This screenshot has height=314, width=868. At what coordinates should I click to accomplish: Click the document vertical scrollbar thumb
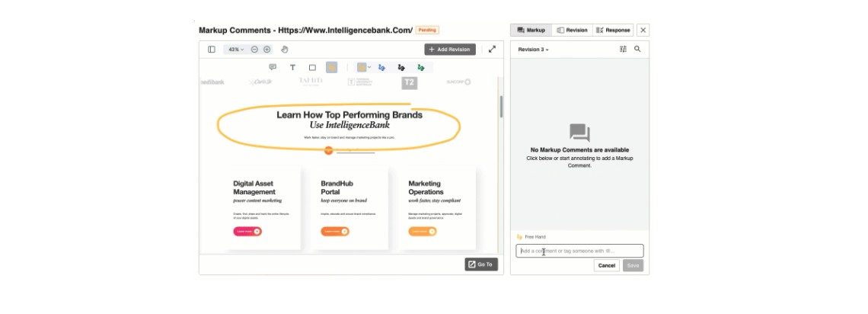[501, 107]
